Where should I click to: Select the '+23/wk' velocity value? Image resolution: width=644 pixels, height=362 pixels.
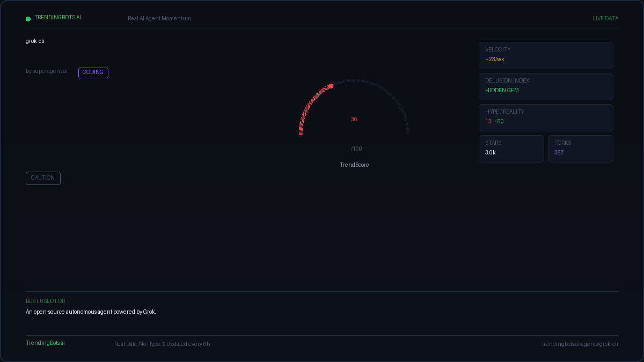click(x=495, y=60)
